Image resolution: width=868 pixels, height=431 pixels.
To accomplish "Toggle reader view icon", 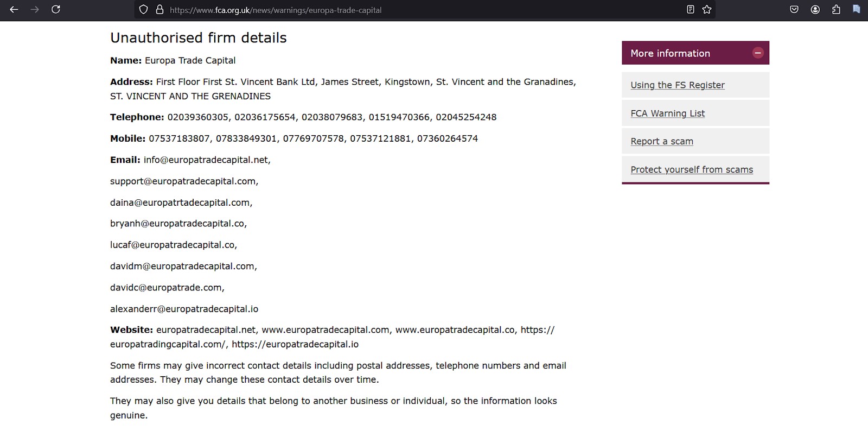I will pos(690,10).
